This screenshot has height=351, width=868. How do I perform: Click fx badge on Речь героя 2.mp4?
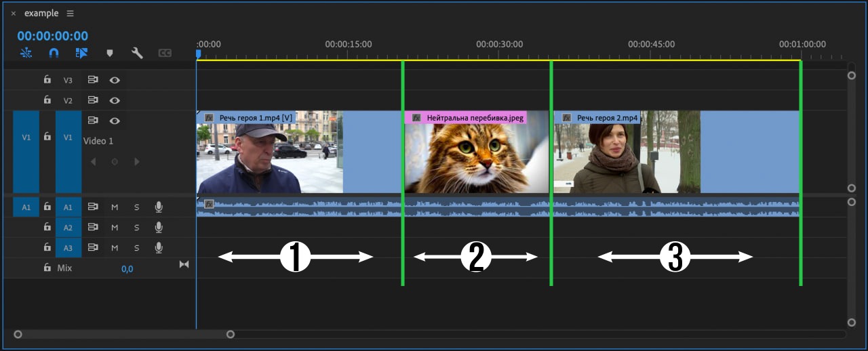pyautogui.click(x=566, y=118)
